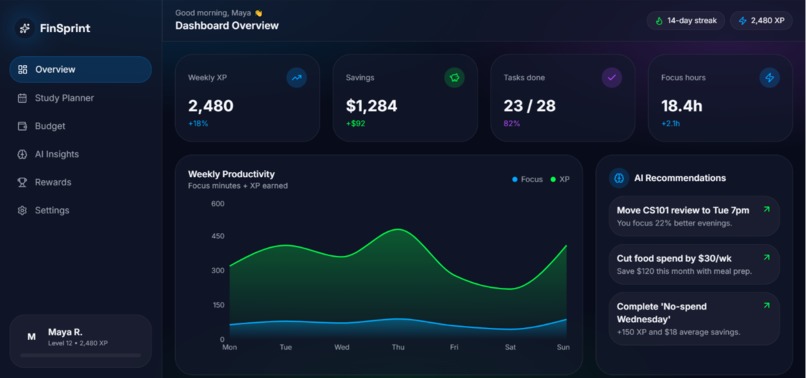This screenshot has width=806, height=378.
Task: Go to the Budget page
Action: point(81,126)
